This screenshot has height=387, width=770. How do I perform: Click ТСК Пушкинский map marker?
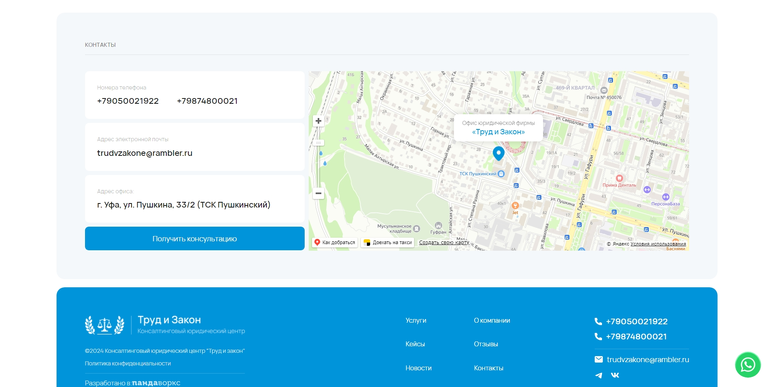[x=501, y=174]
